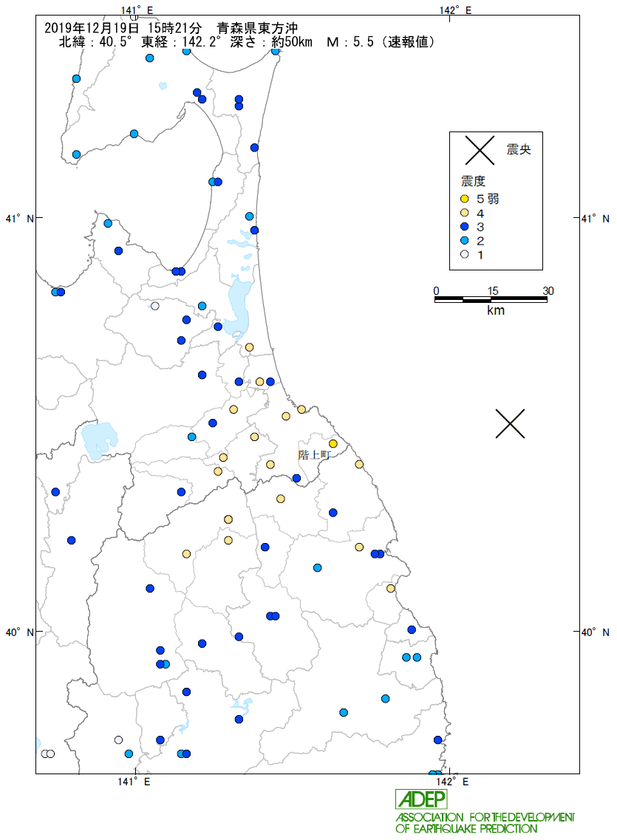
Task: Click the white intensity 1 dot south of Mutsu Bay
Action: [x=154, y=306]
